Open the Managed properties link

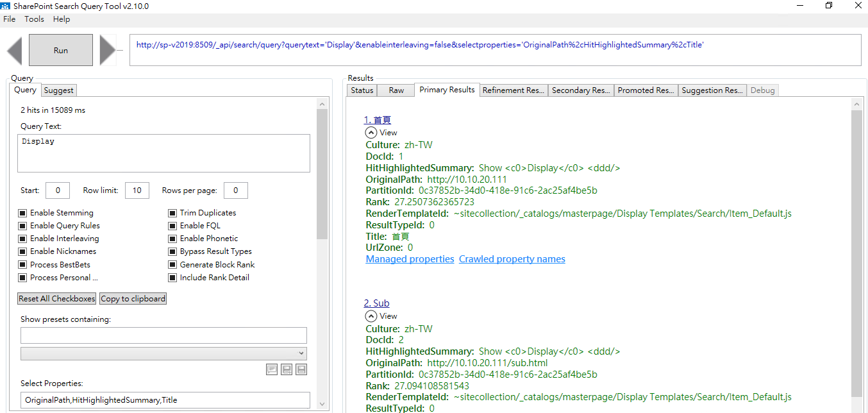pos(410,259)
